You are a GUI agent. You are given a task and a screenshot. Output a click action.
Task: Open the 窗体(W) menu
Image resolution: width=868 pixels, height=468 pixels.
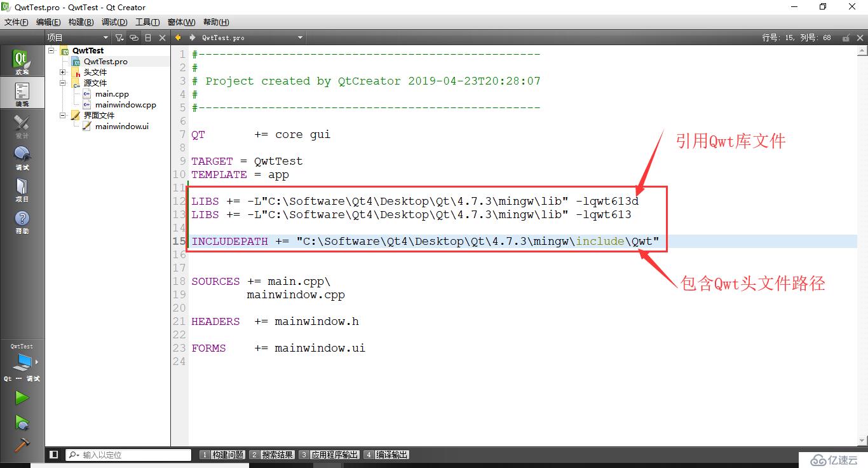181,22
